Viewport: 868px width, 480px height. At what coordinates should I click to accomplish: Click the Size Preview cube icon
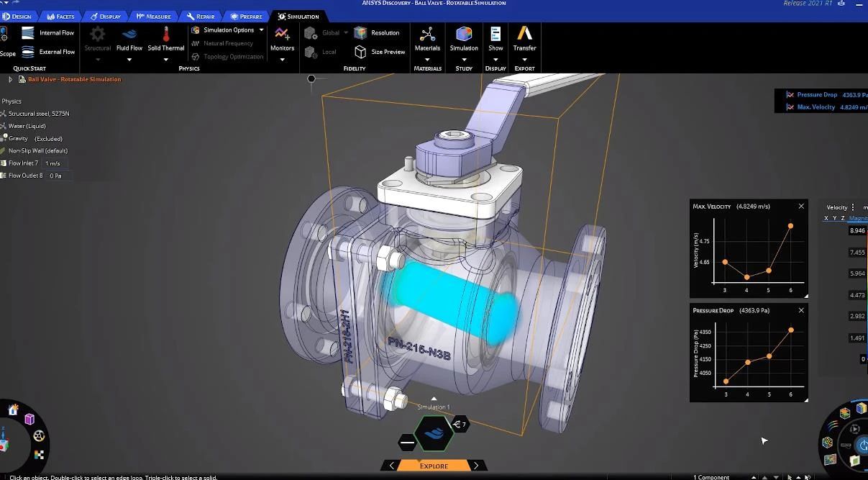[x=360, y=52]
